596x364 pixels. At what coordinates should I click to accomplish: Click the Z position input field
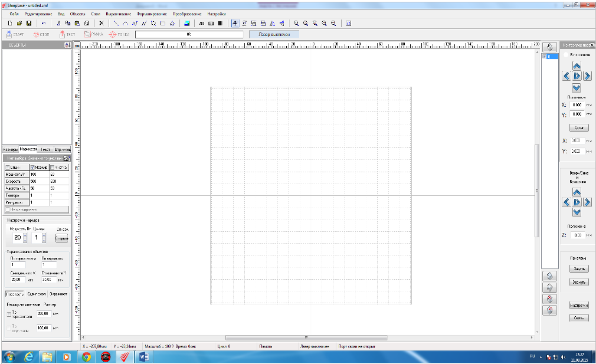576,235
